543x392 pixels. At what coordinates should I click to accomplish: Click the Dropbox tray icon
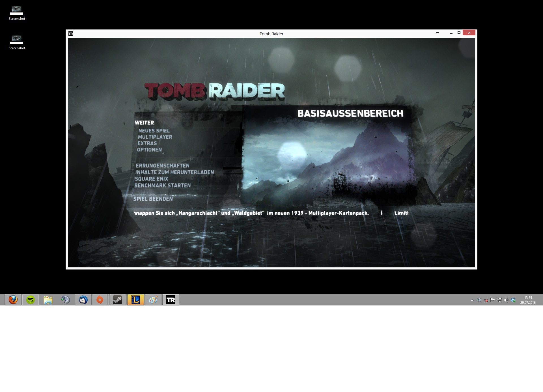[x=513, y=300]
